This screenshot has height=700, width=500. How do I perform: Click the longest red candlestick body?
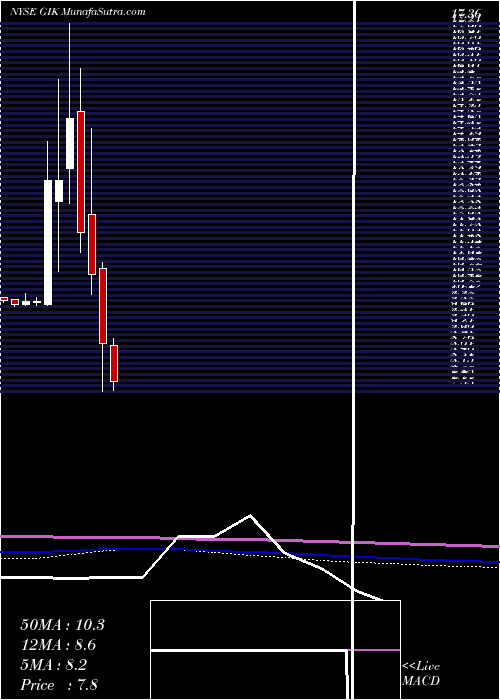[81, 172]
